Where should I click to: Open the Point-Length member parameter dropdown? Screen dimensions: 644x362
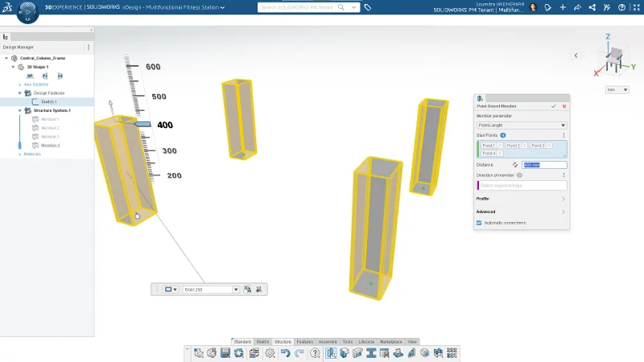pyautogui.click(x=522, y=125)
